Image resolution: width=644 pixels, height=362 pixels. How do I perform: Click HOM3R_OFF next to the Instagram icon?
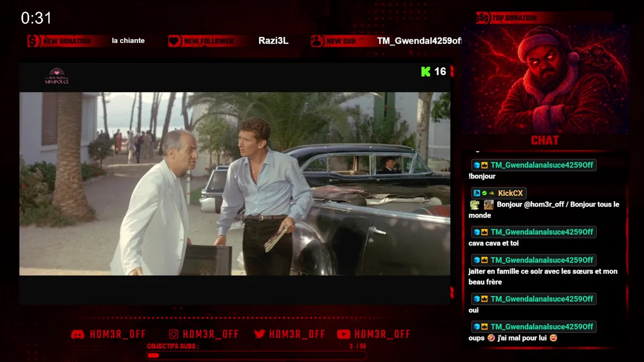point(211,334)
